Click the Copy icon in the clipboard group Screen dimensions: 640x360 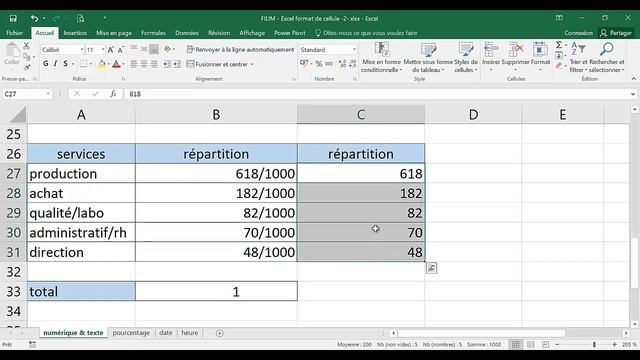(27, 56)
